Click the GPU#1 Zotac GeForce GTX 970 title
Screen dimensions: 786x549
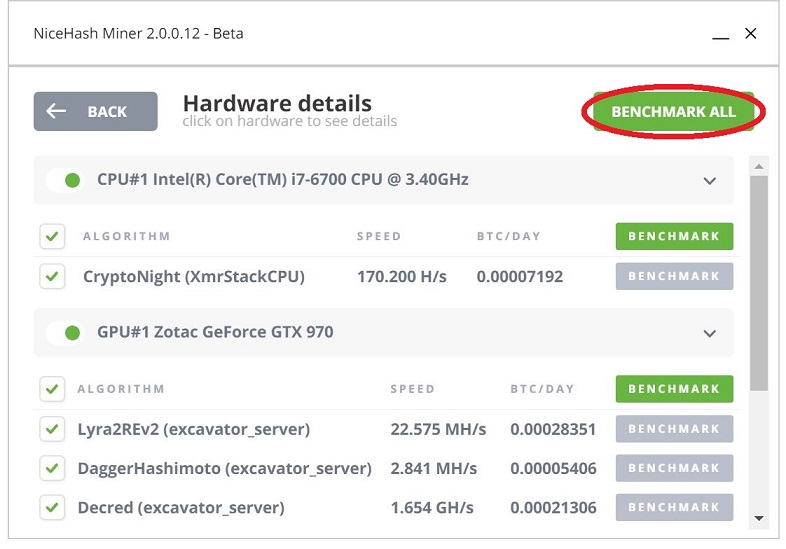pos(215,332)
